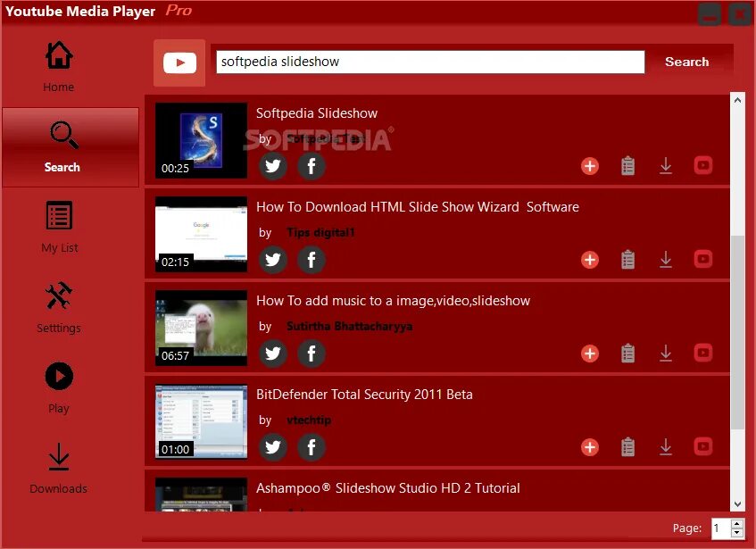Viewport: 756px width, 549px height.
Task: Click the BitDefender video thumbnail
Action: (x=201, y=421)
